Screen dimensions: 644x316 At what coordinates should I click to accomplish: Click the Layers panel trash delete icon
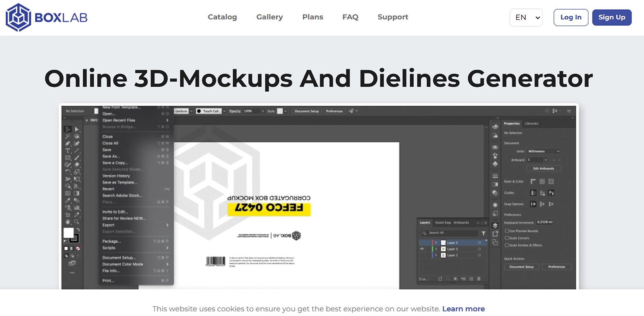tap(479, 279)
